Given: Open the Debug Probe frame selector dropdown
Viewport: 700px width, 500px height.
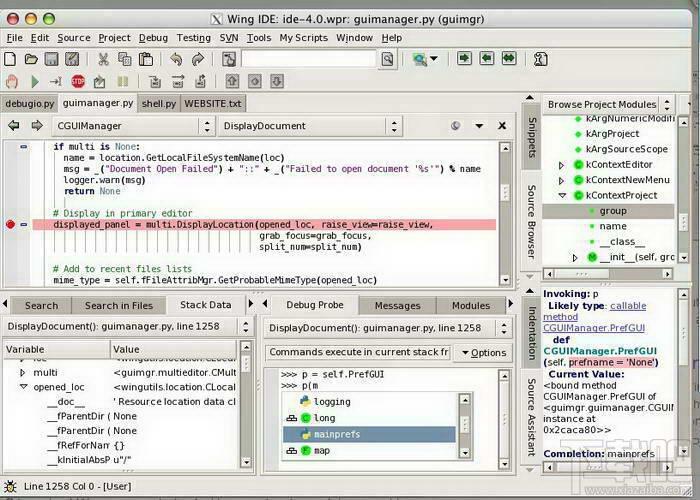Looking at the screenshot, I should point(388,328).
